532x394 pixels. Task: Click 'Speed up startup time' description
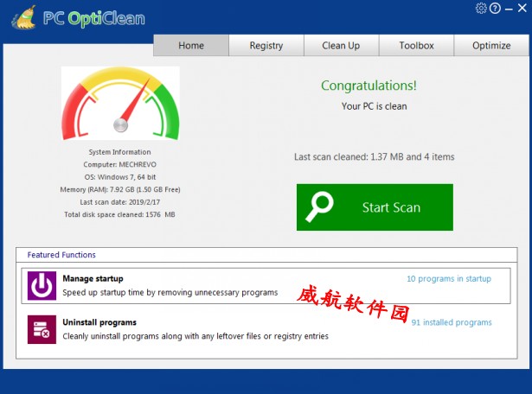(x=170, y=292)
